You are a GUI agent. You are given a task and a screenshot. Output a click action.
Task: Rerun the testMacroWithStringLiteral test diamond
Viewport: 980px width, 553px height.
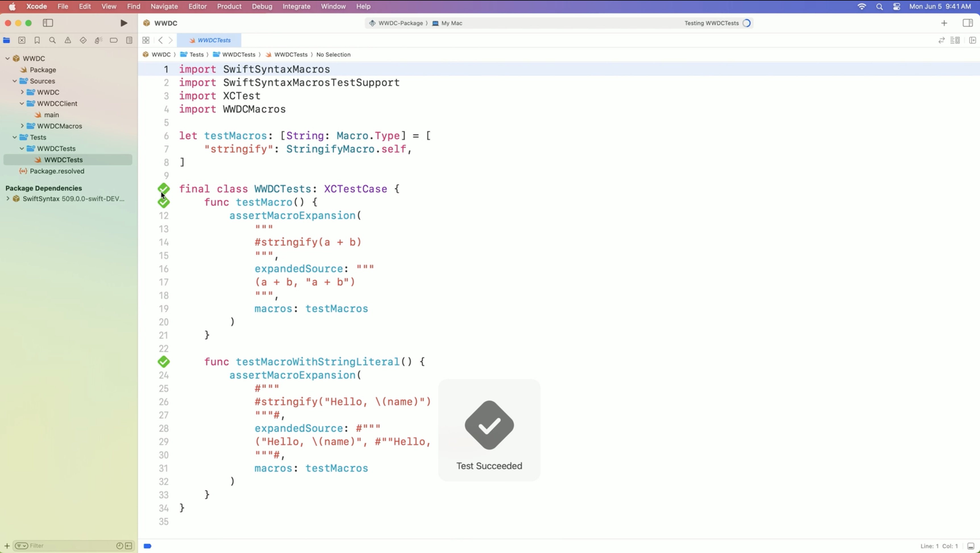tap(164, 362)
